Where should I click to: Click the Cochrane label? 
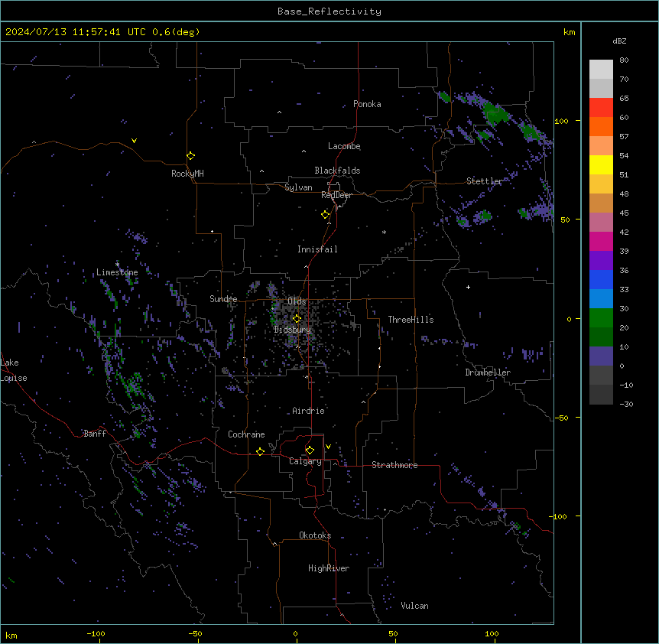pos(246,434)
